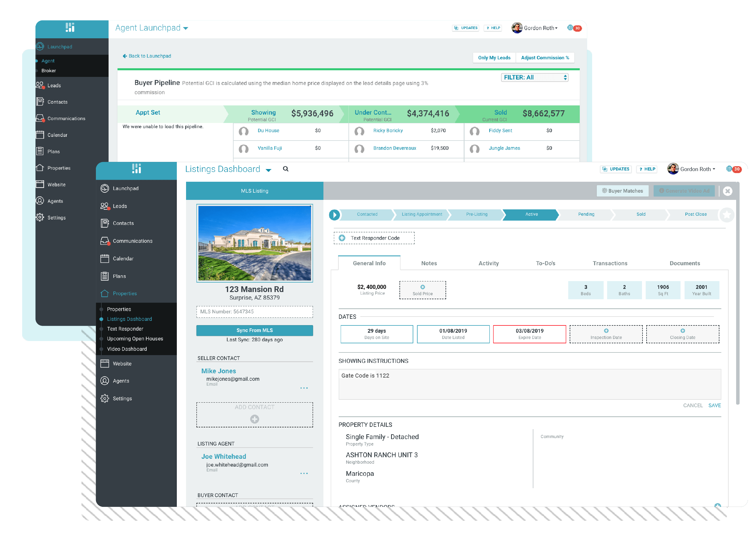Click the search magnifier beside Listings Dashboard
Image resolution: width=756 pixels, height=540 pixels.
coord(286,169)
